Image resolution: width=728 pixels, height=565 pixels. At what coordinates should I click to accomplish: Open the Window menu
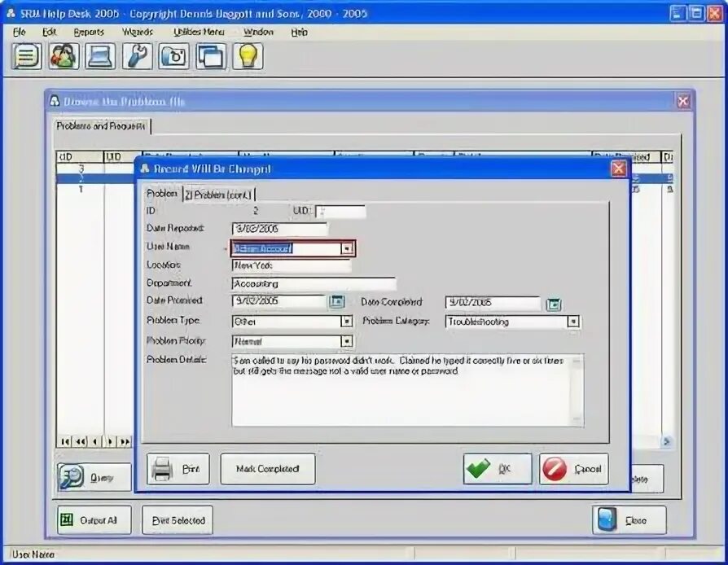coord(258,32)
